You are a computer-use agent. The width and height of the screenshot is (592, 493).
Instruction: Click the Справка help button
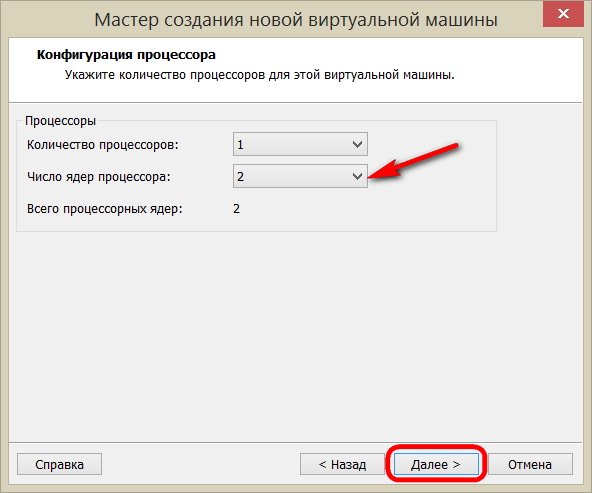pos(59,464)
